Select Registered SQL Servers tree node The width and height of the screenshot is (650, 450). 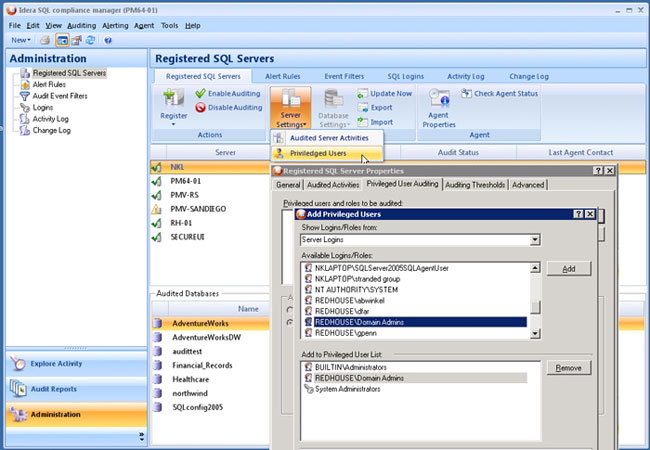[69, 73]
